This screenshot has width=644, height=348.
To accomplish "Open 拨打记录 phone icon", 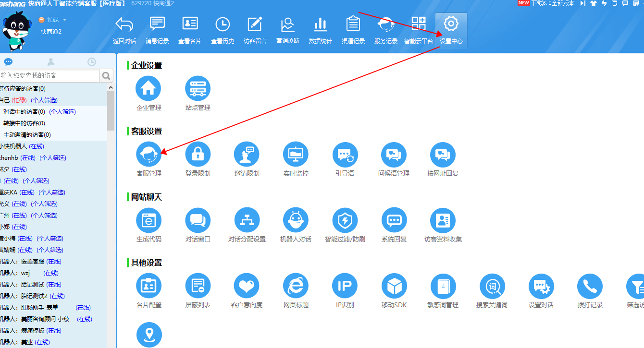I will point(590,286).
